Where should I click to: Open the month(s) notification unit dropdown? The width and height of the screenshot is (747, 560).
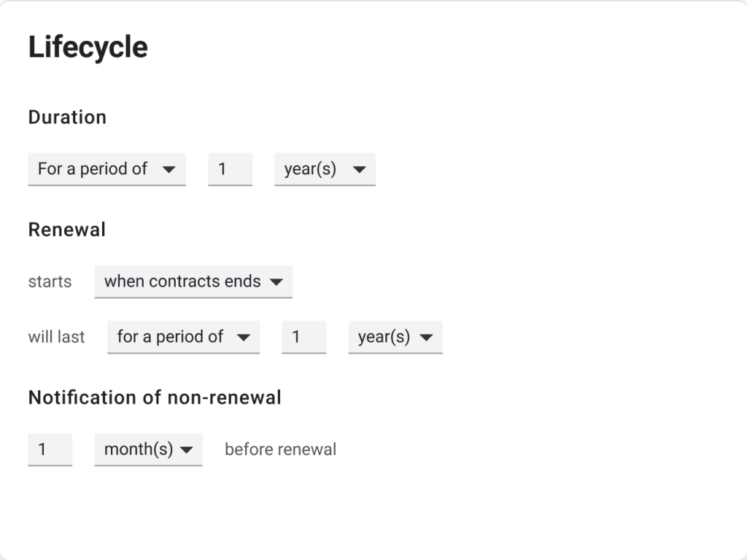click(x=147, y=449)
